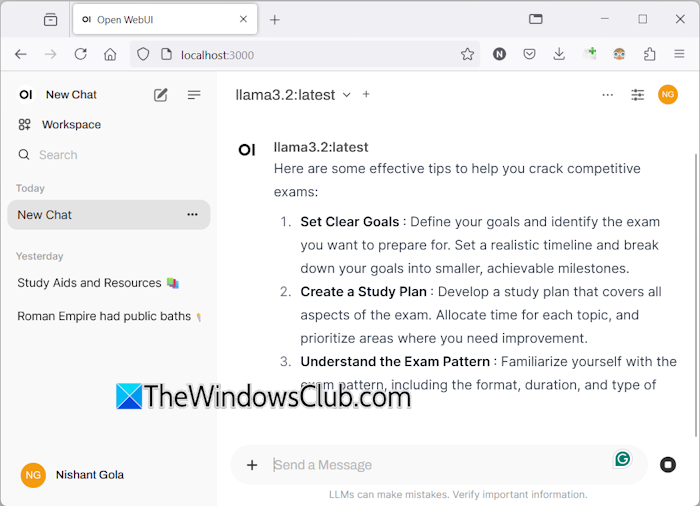Add another model with the plus icon
This screenshot has width=700, height=506.
pyautogui.click(x=366, y=94)
